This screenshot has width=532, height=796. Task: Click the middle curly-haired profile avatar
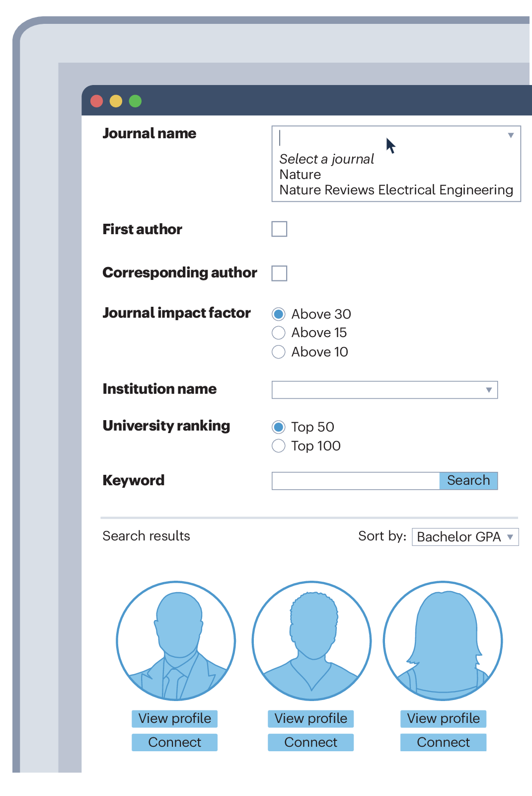tap(311, 640)
